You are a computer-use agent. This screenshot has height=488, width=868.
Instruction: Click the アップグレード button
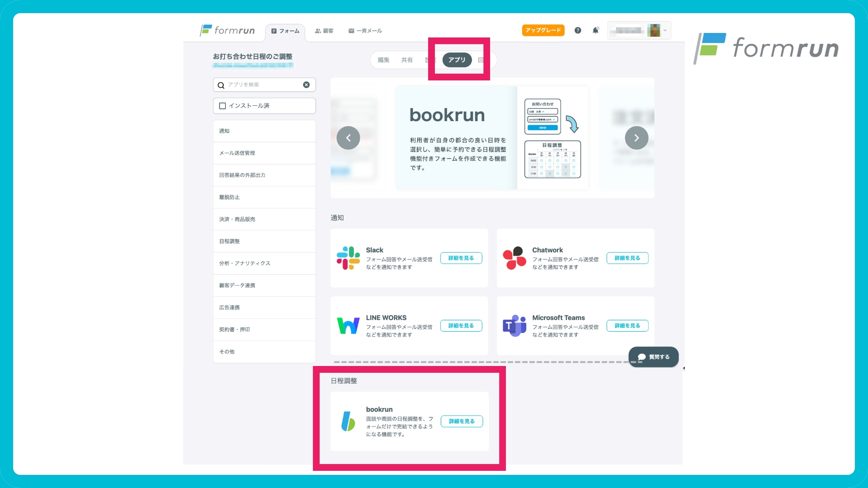click(x=543, y=30)
